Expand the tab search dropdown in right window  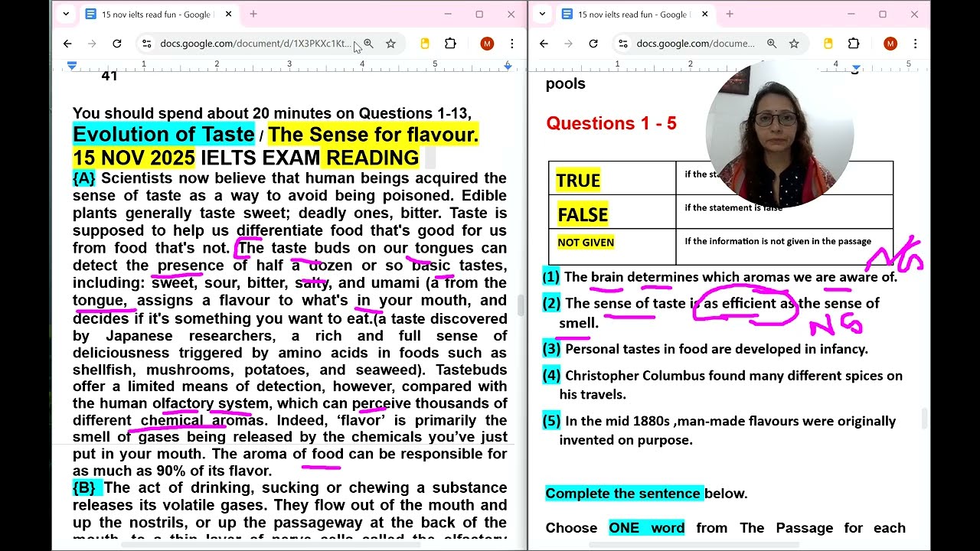(542, 14)
